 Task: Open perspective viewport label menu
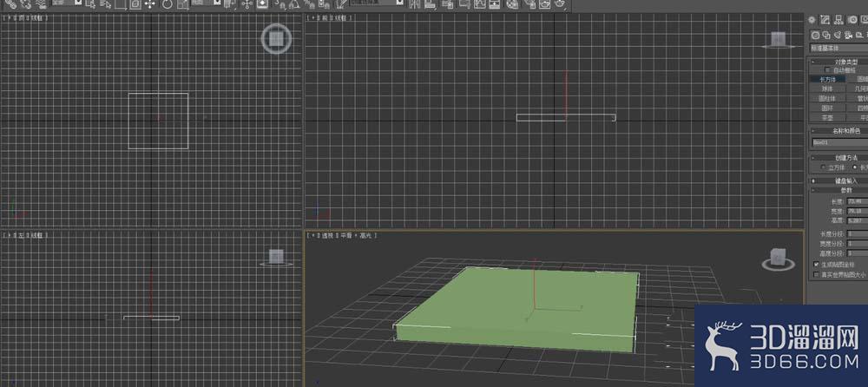(343, 235)
